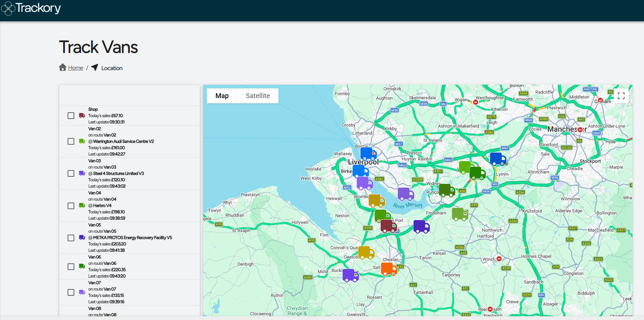Click the purple van above River Mersey label
644x320 pixels.
406,194
